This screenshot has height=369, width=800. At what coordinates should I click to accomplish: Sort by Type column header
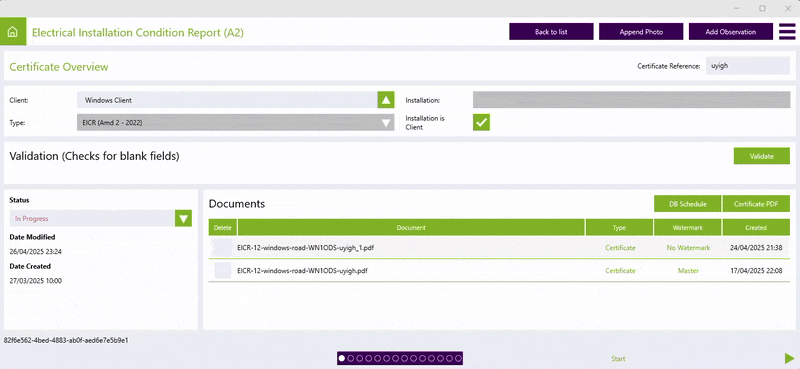619,228
